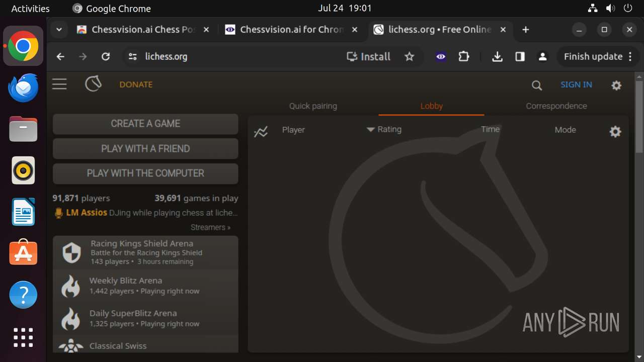The height and width of the screenshot is (362, 644).
Task: Sort lobby by Player column header
Action: (293, 130)
